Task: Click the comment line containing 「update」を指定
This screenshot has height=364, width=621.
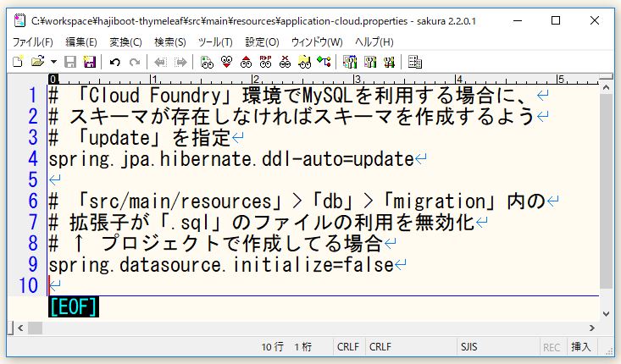Action: click(140, 138)
